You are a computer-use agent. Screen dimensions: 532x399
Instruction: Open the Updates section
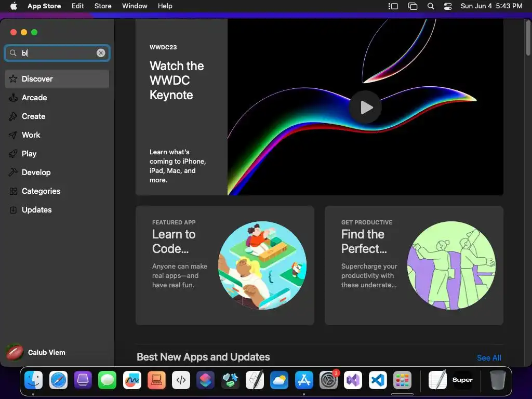pyautogui.click(x=57, y=210)
